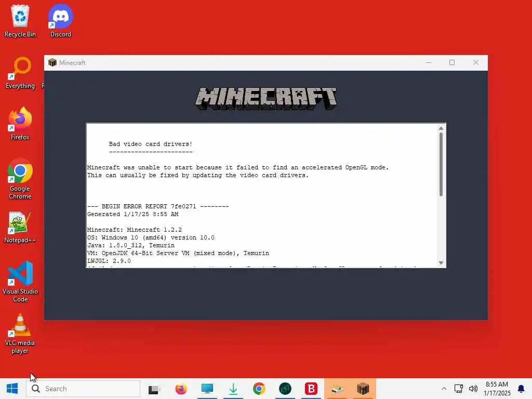Click the 'OS: Windows 10 (amd64)' line
The image size is (532, 399).
click(151, 237)
